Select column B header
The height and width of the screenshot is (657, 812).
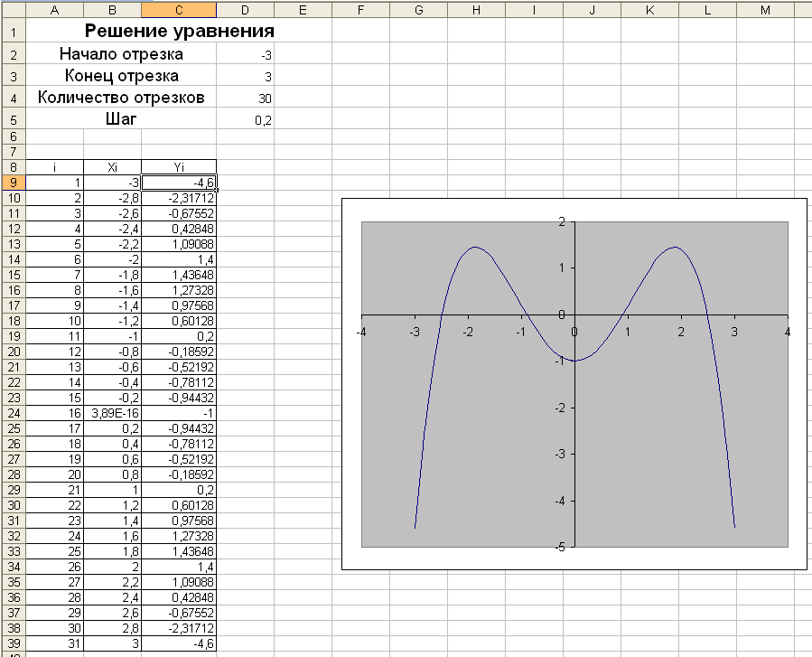coord(112,10)
